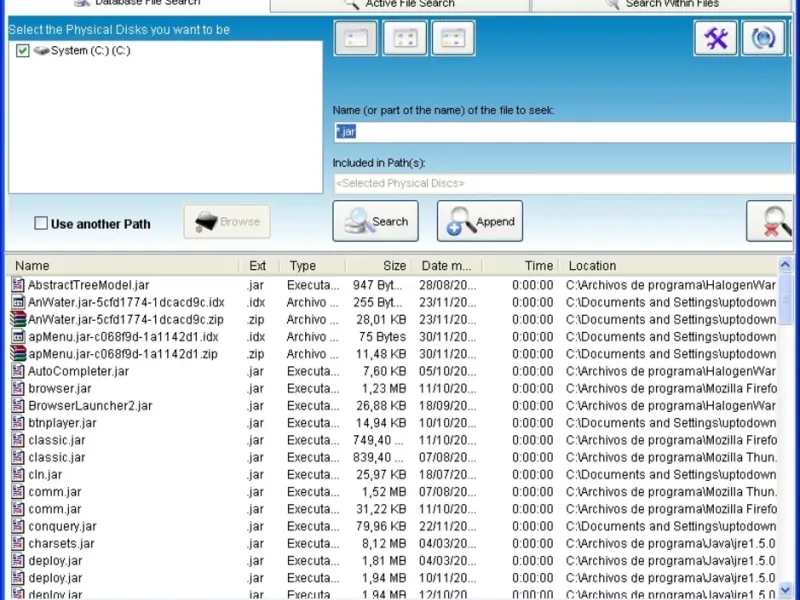Viewport: 800px width, 600px height.
Task: Click the circular refresh icon button
Action: [763, 38]
